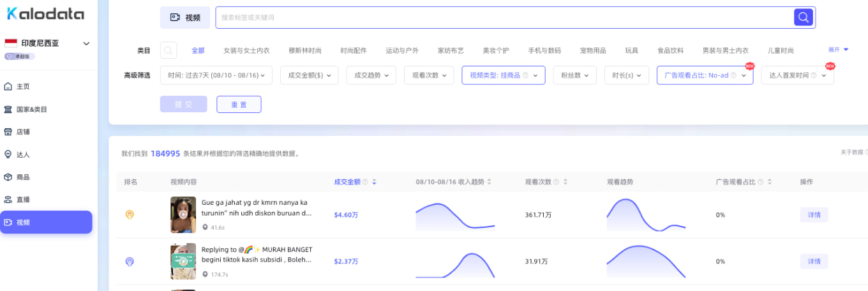Click the 主页 home icon in sidebar
Screen dimensions: 868x291
pos(8,86)
